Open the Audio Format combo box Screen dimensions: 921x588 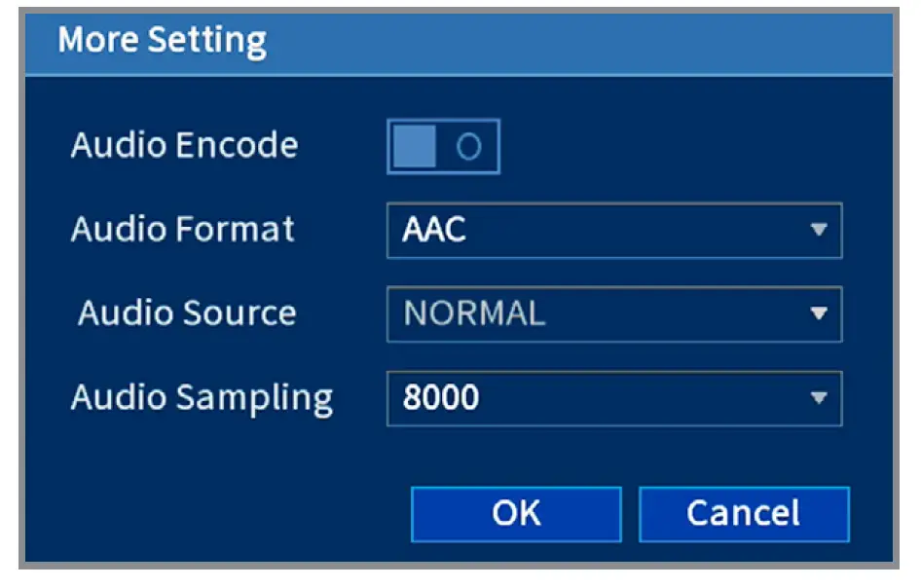coord(613,231)
